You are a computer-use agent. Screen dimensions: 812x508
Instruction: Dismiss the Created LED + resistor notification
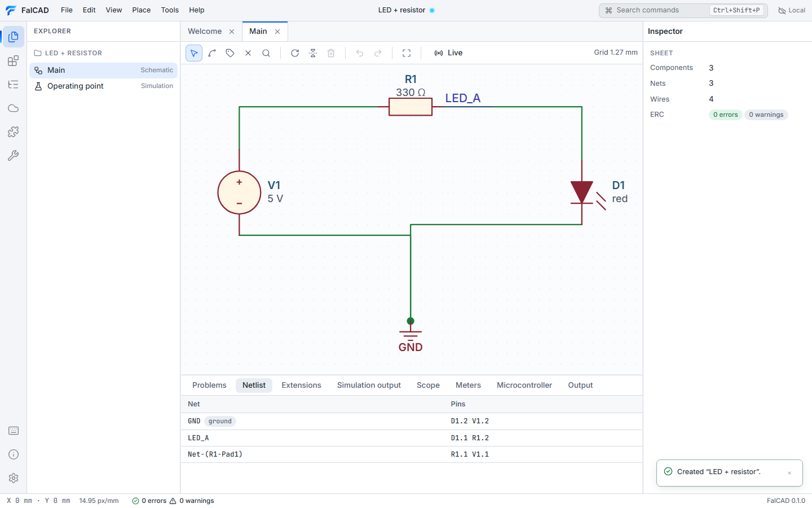pyautogui.click(x=789, y=473)
